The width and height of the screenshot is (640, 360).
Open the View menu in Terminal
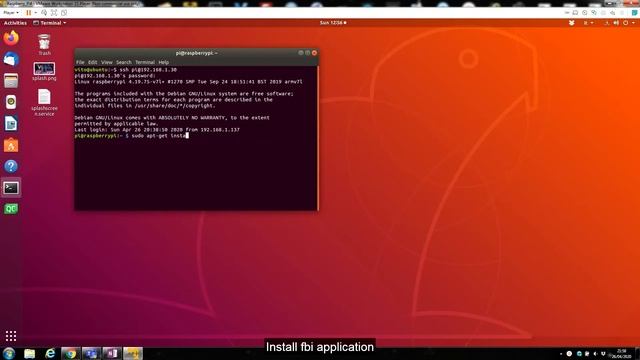point(107,62)
